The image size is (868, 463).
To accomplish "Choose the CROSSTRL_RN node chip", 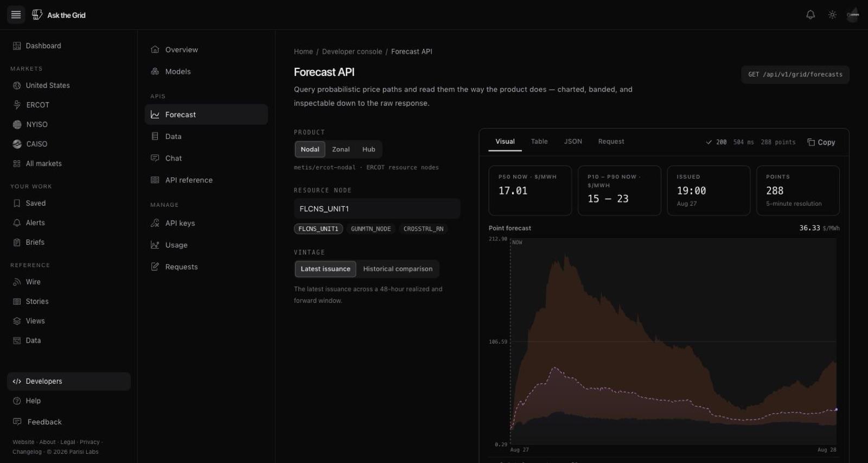I will [424, 229].
